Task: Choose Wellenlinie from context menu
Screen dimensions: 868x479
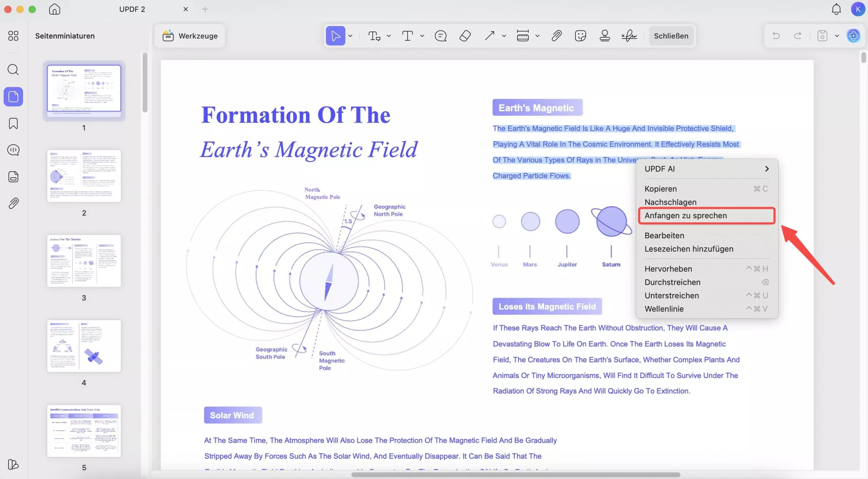Action: point(707,309)
